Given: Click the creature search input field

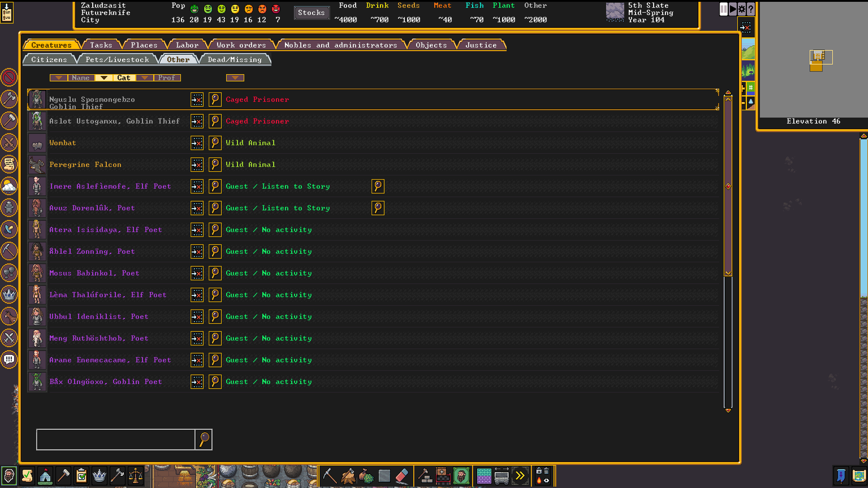Looking at the screenshot, I should point(116,439).
